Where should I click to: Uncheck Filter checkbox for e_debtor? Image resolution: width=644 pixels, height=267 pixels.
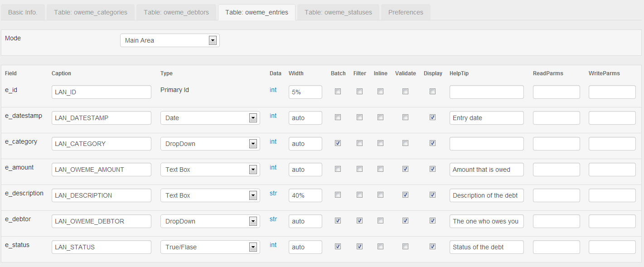tap(359, 221)
